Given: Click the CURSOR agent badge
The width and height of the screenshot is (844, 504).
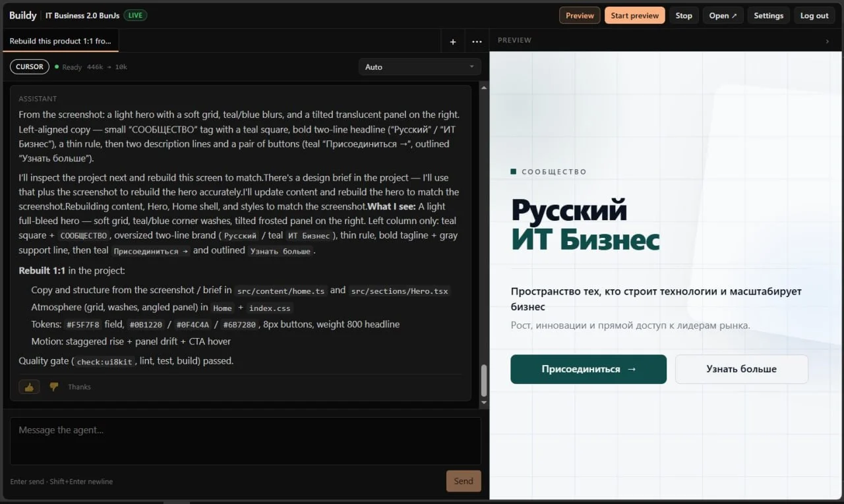Looking at the screenshot, I should [x=30, y=67].
